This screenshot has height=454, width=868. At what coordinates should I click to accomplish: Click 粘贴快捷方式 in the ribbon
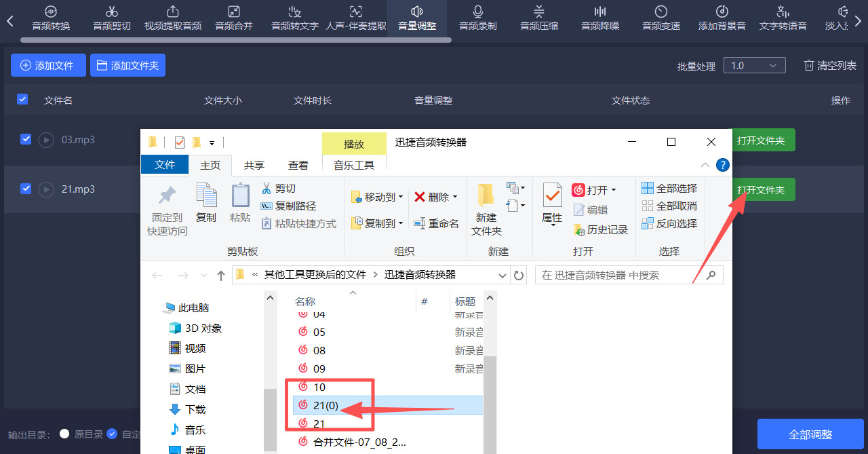pos(298,223)
